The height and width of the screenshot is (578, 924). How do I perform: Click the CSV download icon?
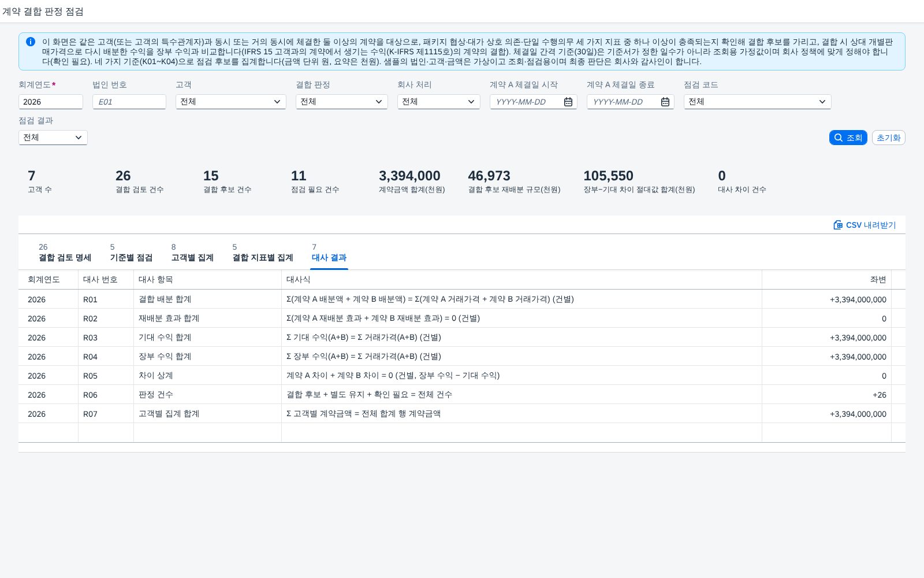coord(838,225)
